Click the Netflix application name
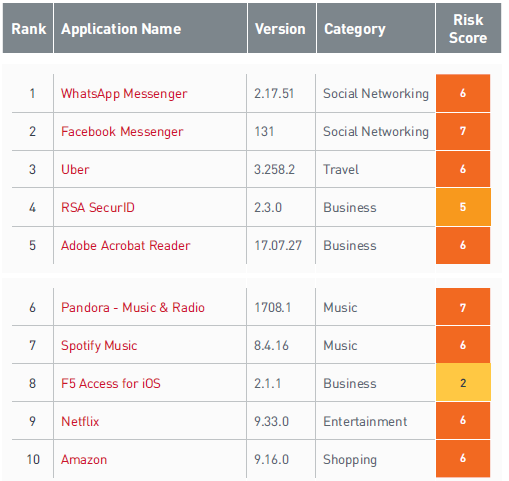Image resolution: width=509 pixels, height=481 pixels. click(x=80, y=421)
